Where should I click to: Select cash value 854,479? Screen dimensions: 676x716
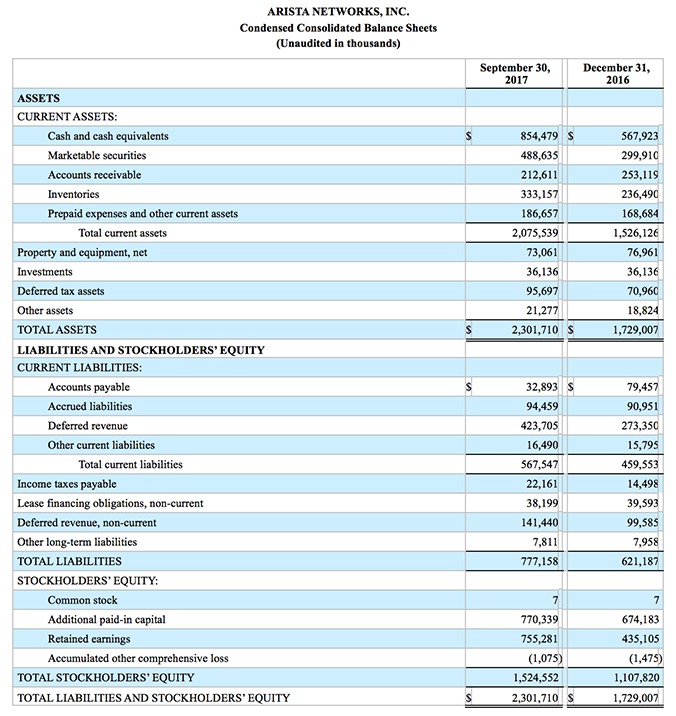tap(539, 136)
